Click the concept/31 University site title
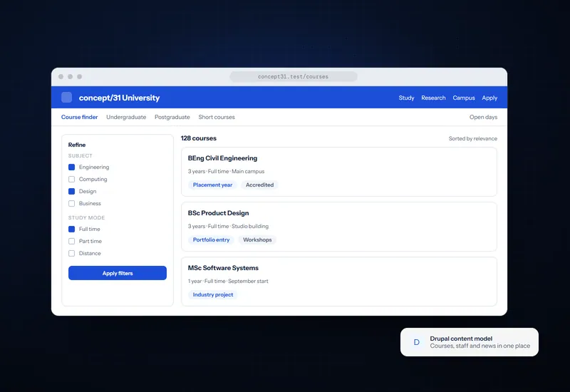The width and height of the screenshot is (570, 392). (x=119, y=98)
